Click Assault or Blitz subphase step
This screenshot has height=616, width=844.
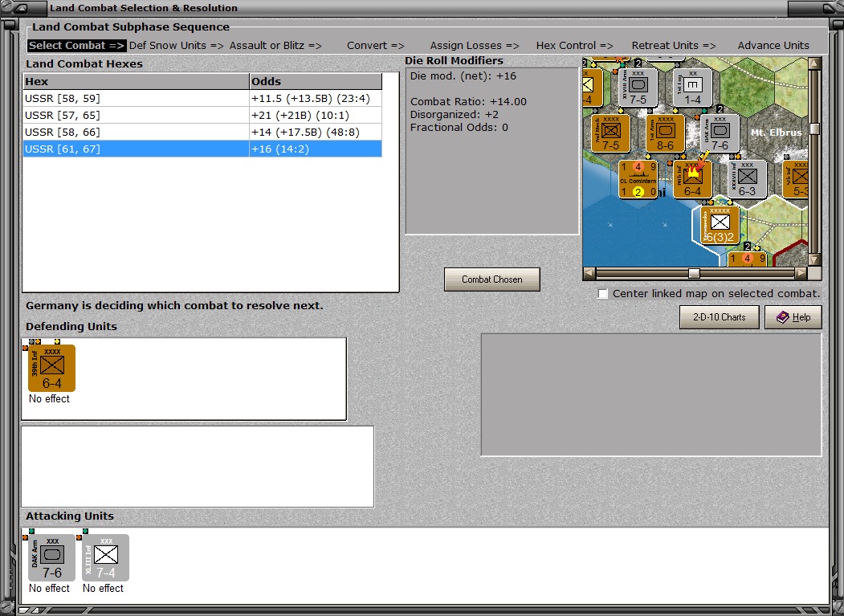pyautogui.click(x=275, y=46)
